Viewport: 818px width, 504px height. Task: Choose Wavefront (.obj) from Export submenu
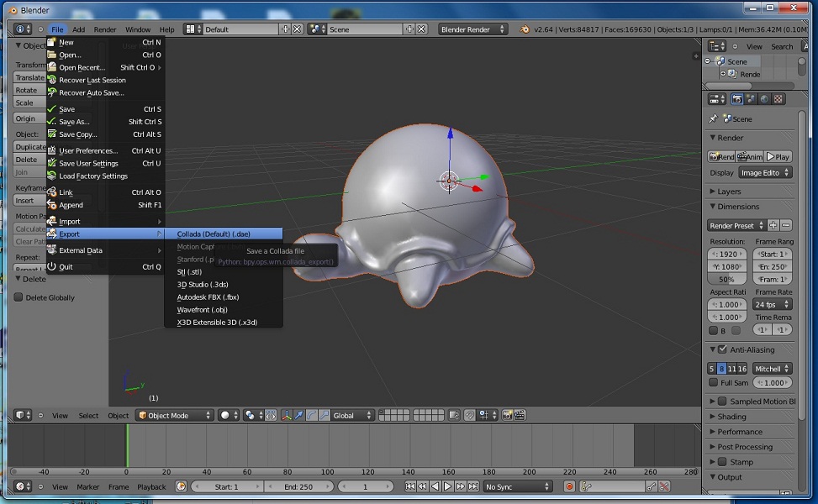point(202,310)
